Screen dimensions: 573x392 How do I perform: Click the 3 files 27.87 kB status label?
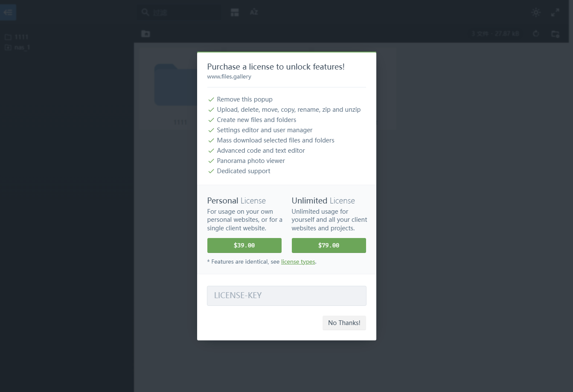coord(495,34)
